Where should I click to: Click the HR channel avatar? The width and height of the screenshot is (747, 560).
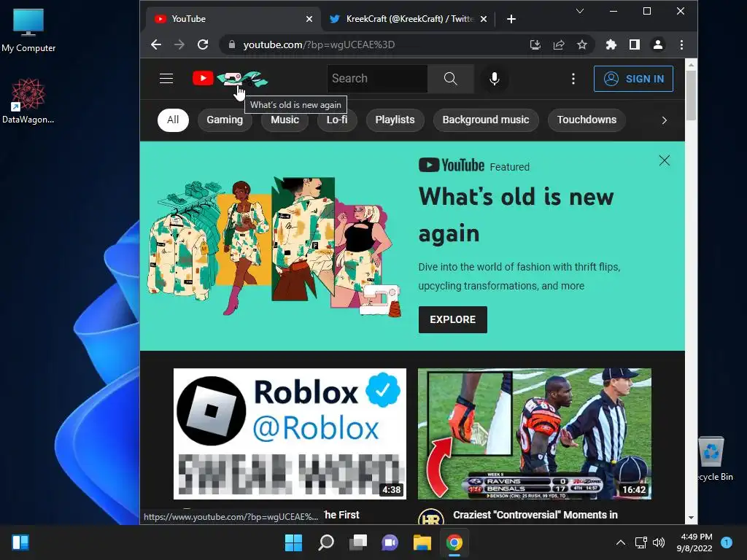[430, 518]
